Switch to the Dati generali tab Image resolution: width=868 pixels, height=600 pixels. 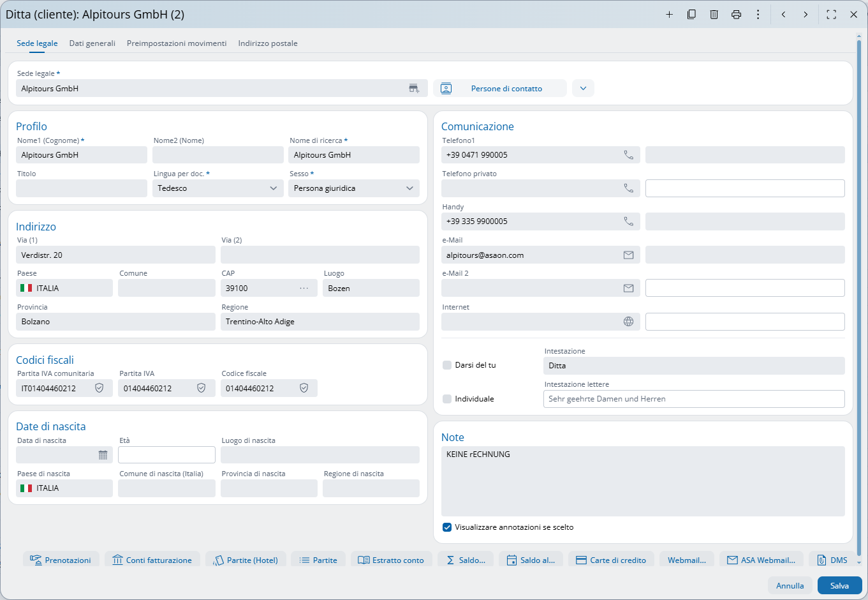pyautogui.click(x=92, y=43)
